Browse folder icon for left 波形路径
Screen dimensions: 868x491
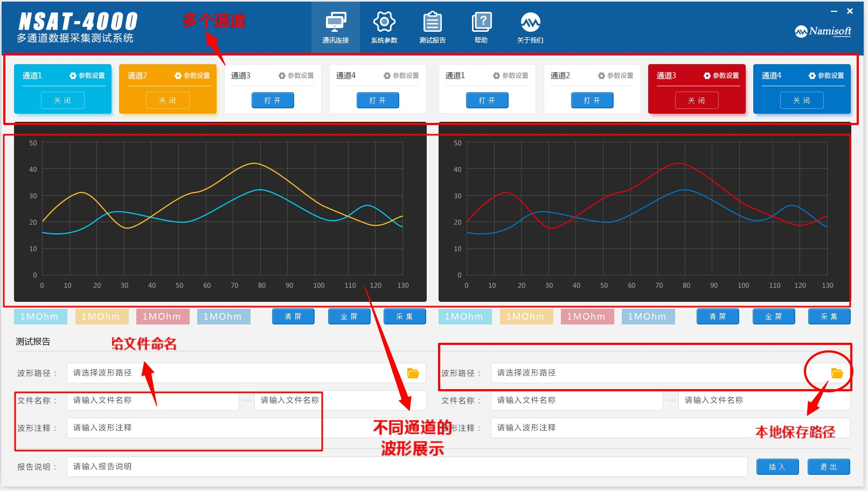click(x=413, y=373)
